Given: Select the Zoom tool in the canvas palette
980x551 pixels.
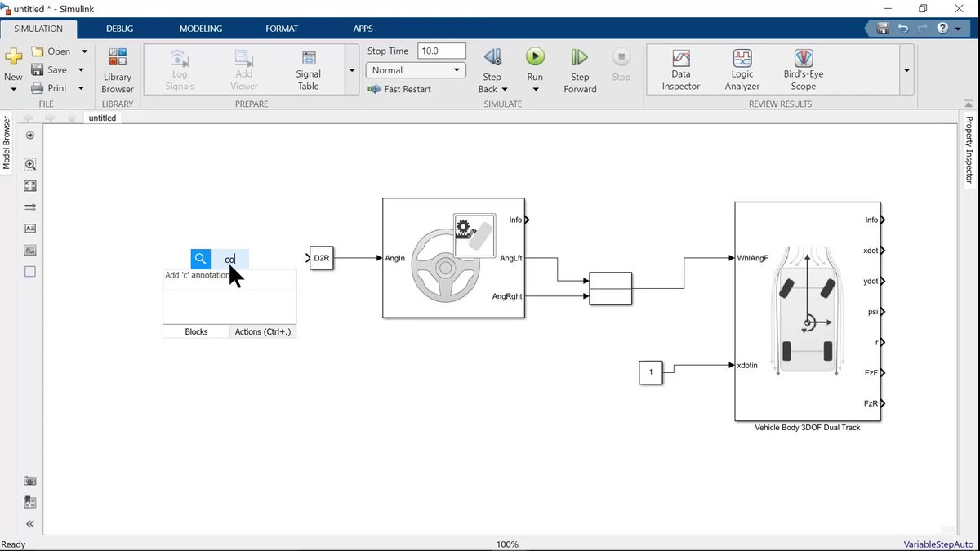Looking at the screenshot, I should (30, 164).
